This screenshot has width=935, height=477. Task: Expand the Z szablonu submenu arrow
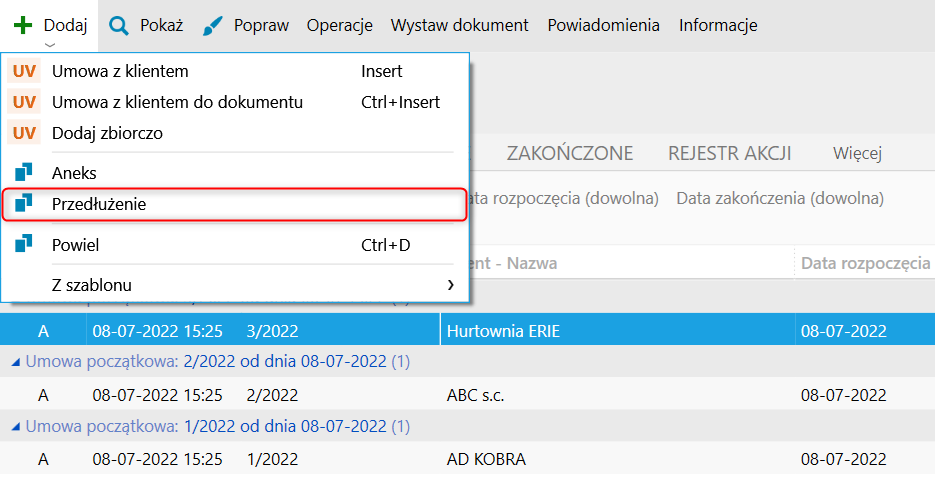[x=451, y=285]
